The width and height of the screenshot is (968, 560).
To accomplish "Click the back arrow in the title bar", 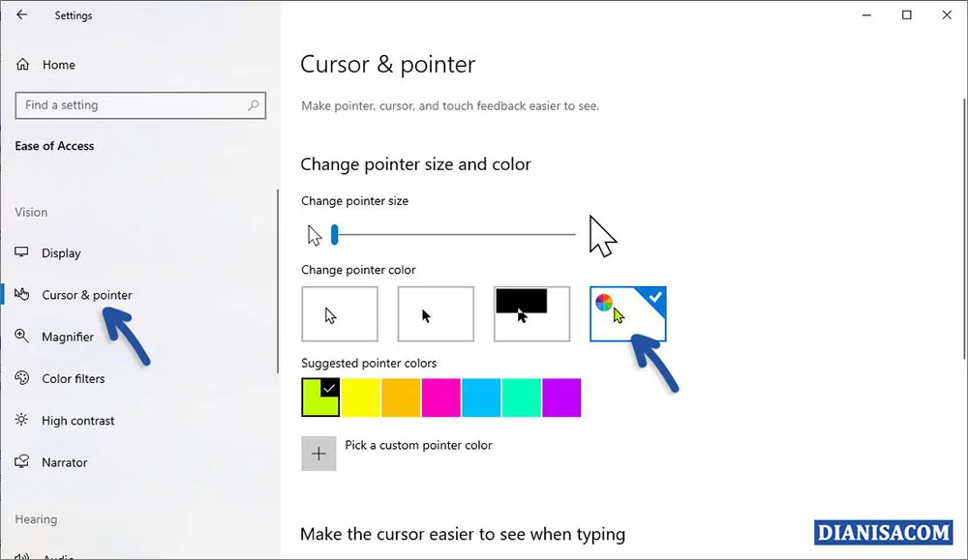I will (x=19, y=15).
